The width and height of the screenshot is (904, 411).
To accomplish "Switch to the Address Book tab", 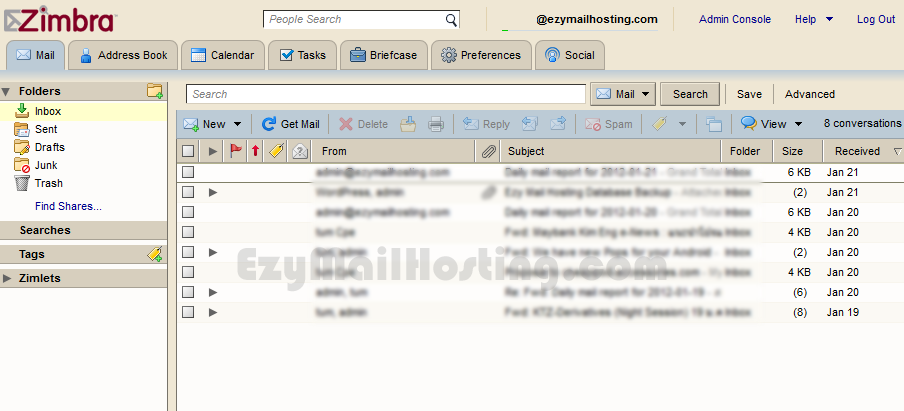I will tap(123, 55).
